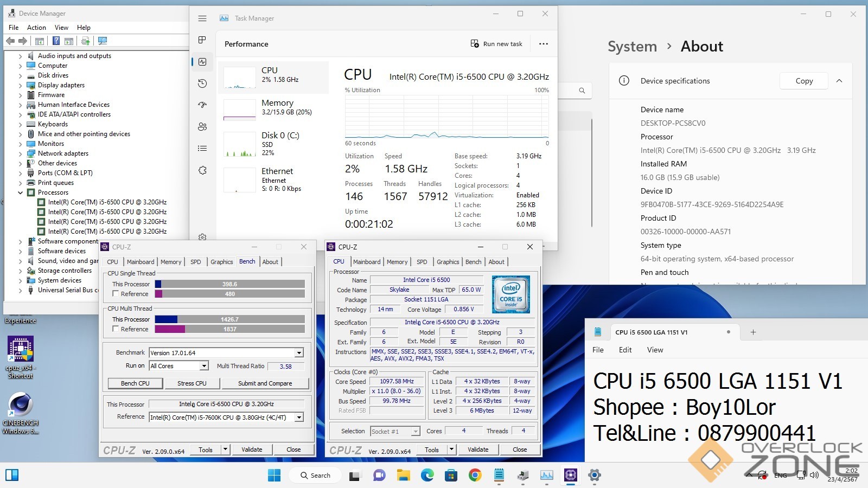Tick the Multi Thread Reference checkbox
Screen dimensions: 868x488
[116, 329]
